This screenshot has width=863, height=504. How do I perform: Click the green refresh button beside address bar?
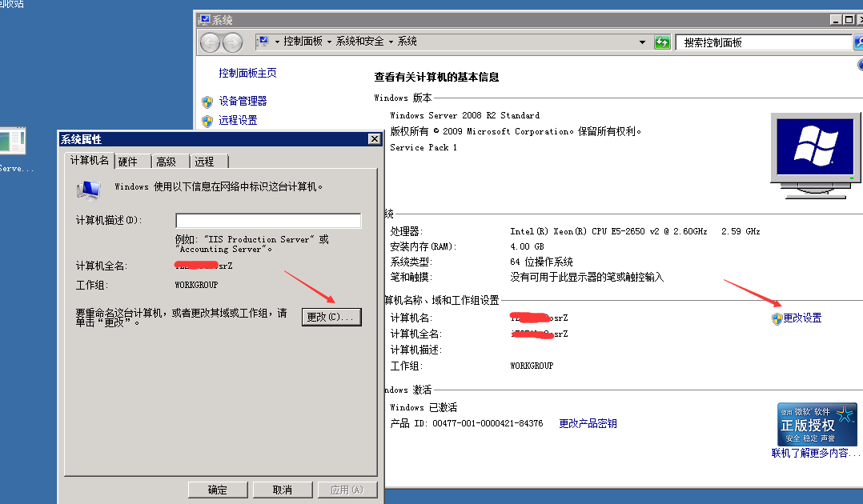click(x=662, y=42)
